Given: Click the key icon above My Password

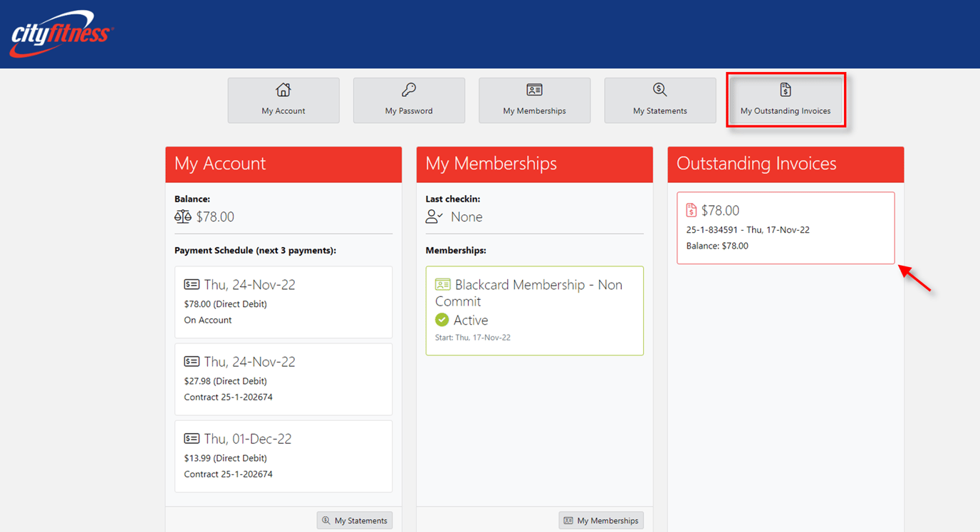Looking at the screenshot, I should click(x=409, y=90).
